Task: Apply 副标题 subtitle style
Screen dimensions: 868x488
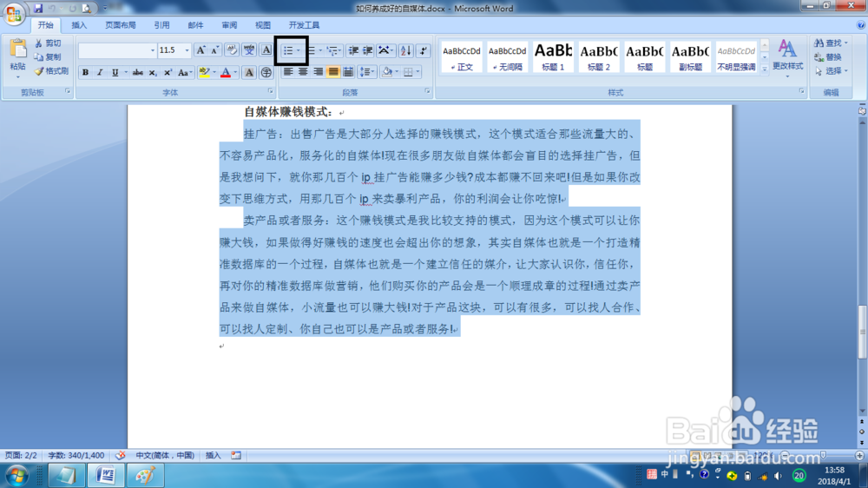Action: (x=690, y=57)
